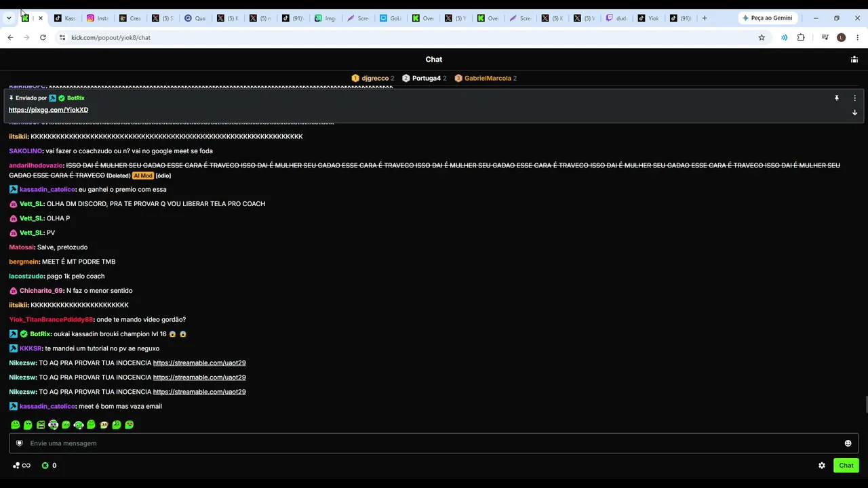Switch to the 'Crea' browser tab

point(130,18)
